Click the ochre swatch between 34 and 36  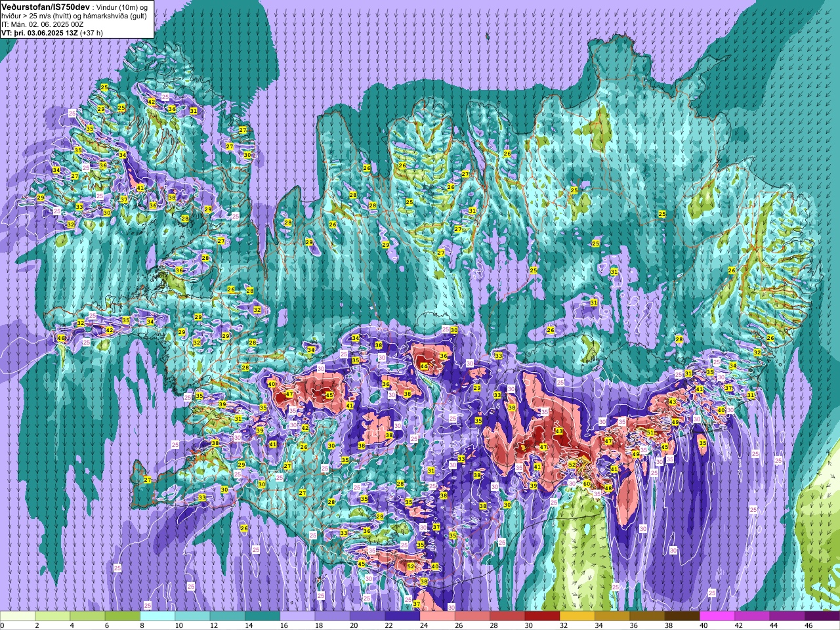(612, 617)
